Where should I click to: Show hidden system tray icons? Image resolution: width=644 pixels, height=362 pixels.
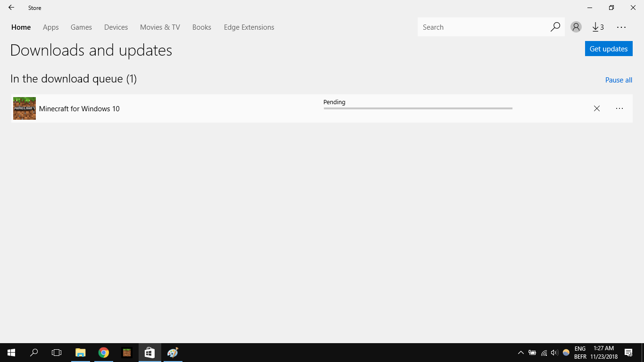click(521, 353)
